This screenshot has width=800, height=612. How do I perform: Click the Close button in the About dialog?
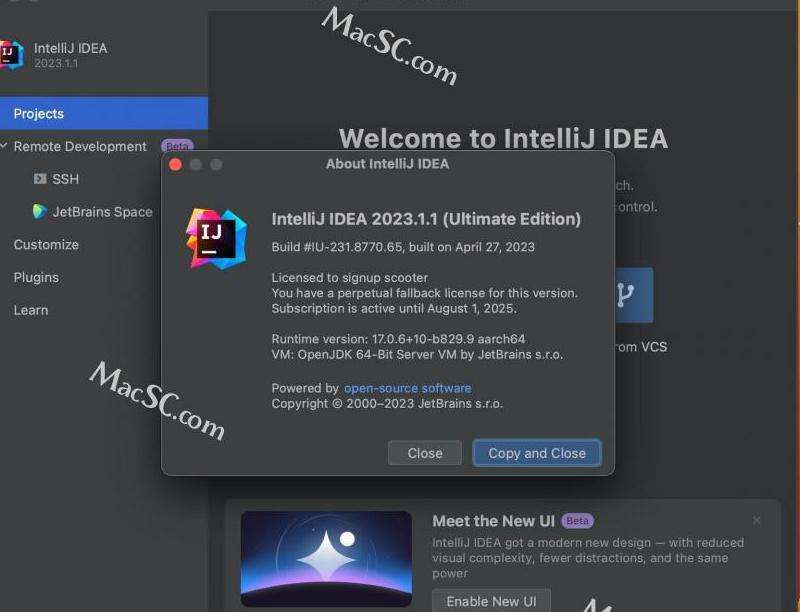tap(424, 453)
